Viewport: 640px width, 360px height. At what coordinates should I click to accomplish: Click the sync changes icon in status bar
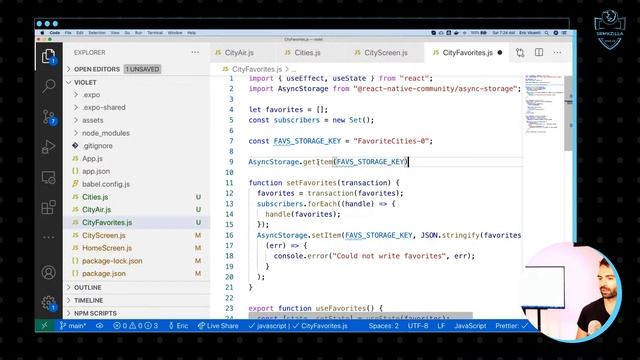tap(99, 326)
